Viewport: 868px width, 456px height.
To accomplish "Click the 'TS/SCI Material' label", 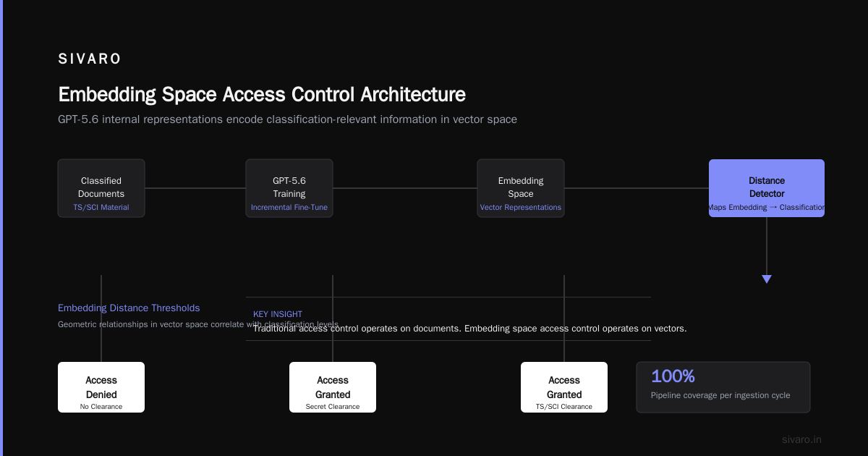I will [x=101, y=207].
